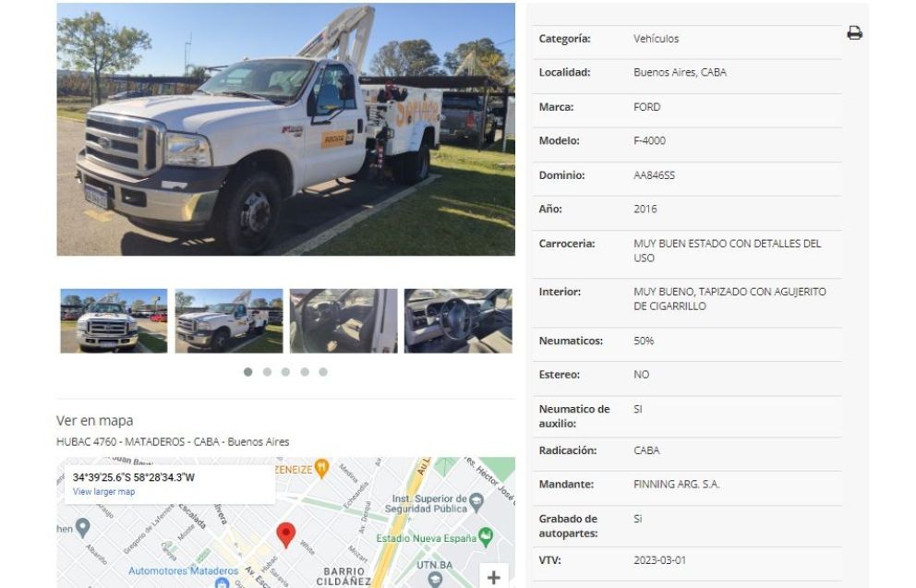Click the restaurant icon near ZENEIZE label
This screenshot has width=916, height=588.
tap(320, 468)
